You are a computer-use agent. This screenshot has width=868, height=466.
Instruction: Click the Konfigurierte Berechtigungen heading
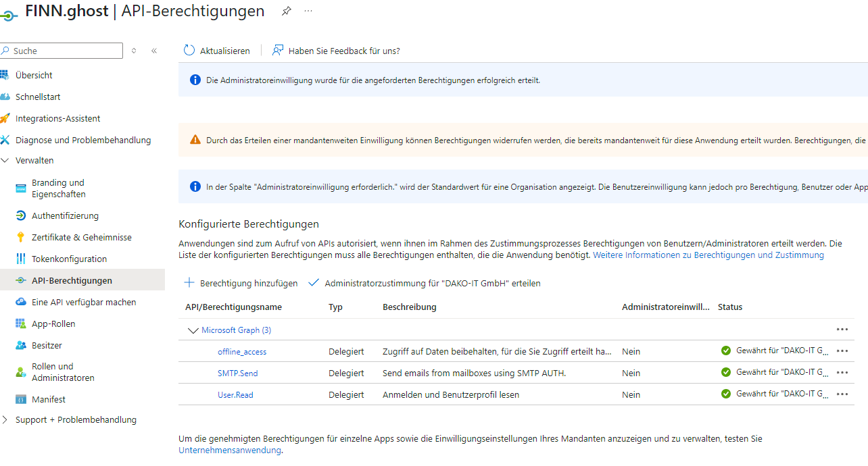click(x=249, y=224)
